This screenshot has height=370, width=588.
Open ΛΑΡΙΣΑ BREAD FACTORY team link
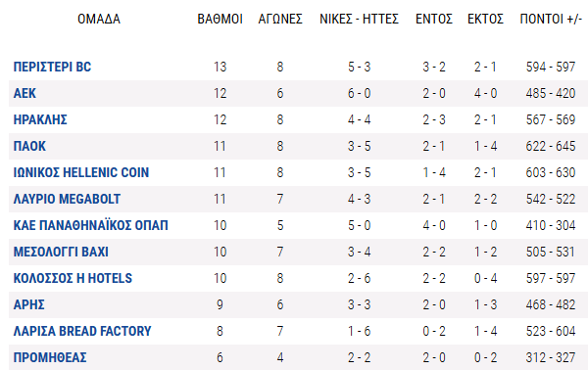coord(82,331)
